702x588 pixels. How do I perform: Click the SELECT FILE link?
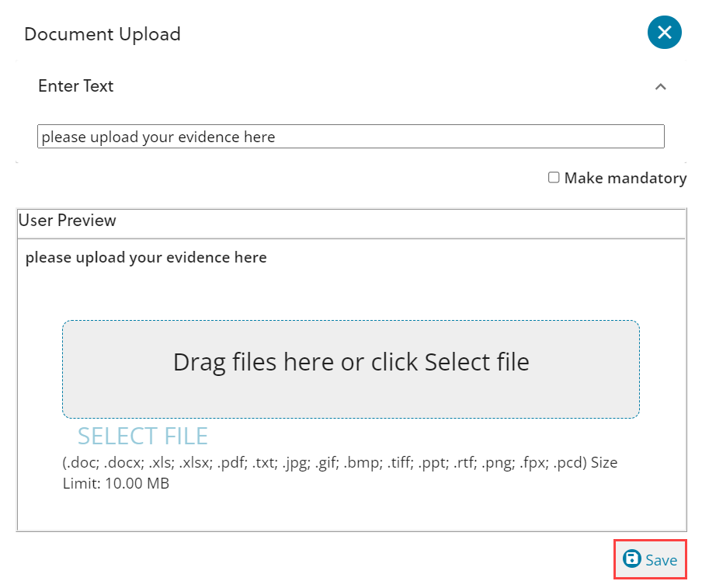(143, 436)
